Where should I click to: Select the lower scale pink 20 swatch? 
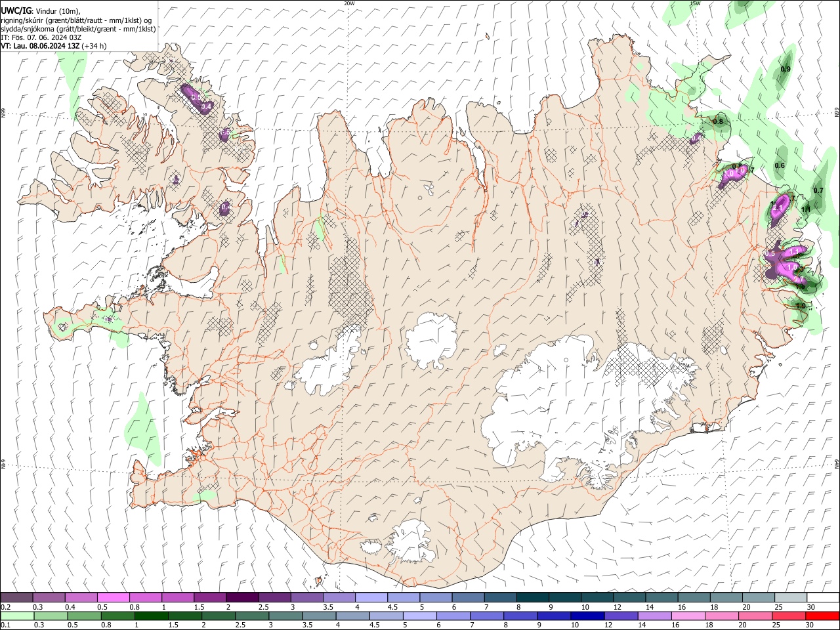click(x=755, y=616)
